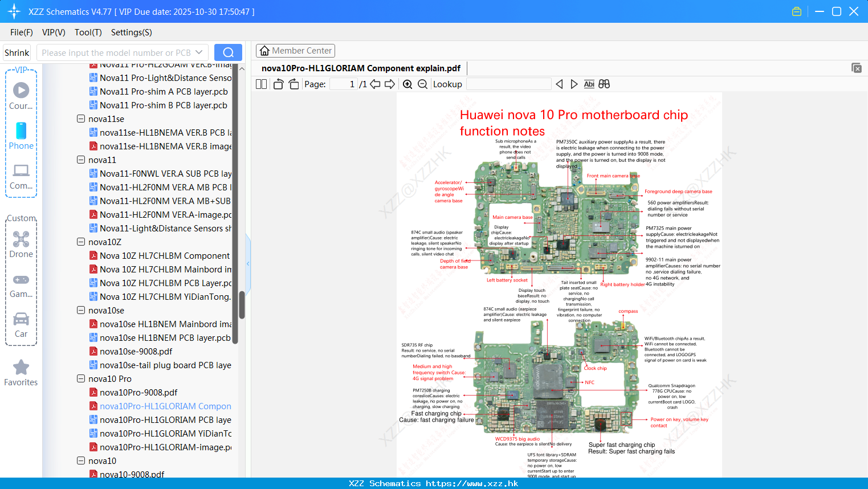Open Nova11 Pro-shim B PCB layer.pcb
The width and height of the screenshot is (868, 489).
(158, 105)
